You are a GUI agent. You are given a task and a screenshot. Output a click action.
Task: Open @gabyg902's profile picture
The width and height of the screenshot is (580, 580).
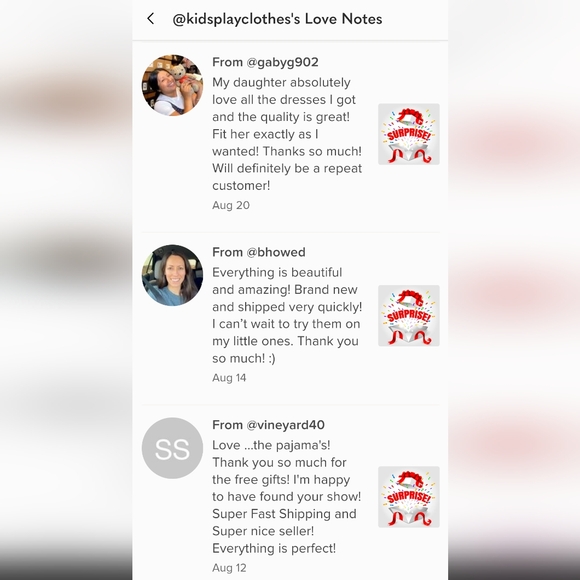172,85
